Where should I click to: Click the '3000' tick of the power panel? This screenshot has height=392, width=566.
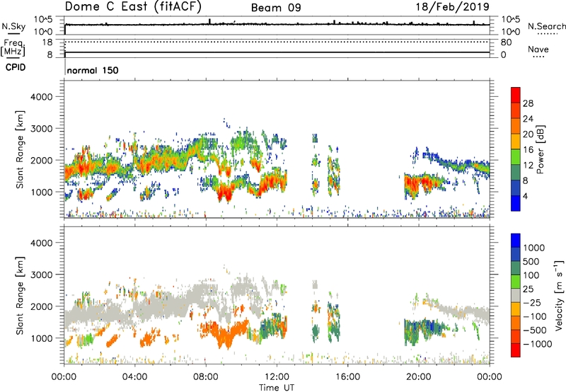pyautogui.click(x=42, y=129)
